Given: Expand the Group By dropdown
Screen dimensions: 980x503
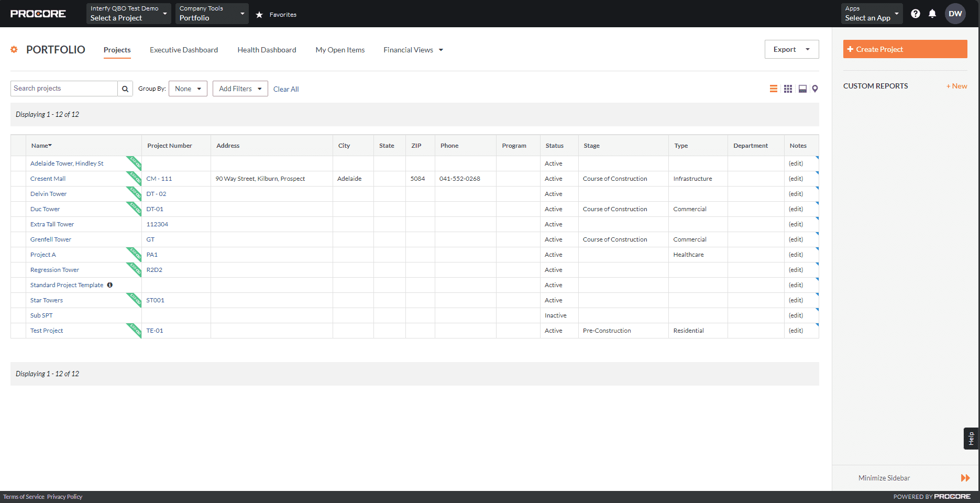Looking at the screenshot, I should (x=188, y=88).
